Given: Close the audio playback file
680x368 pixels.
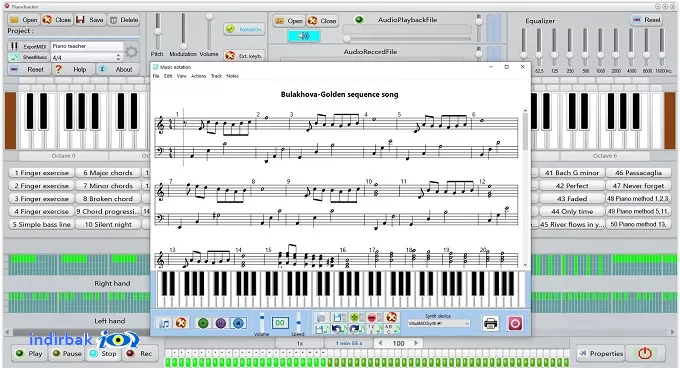Looking at the screenshot, I should click(322, 21).
